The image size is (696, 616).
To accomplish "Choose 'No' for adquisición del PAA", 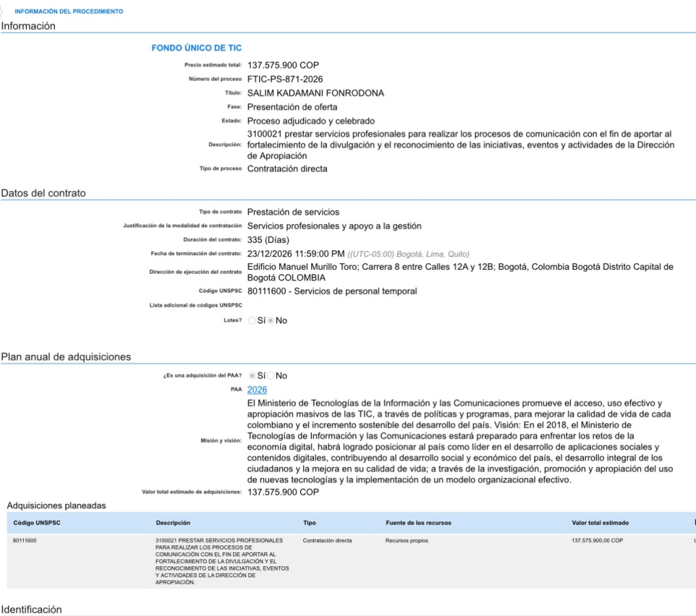I will (271, 375).
